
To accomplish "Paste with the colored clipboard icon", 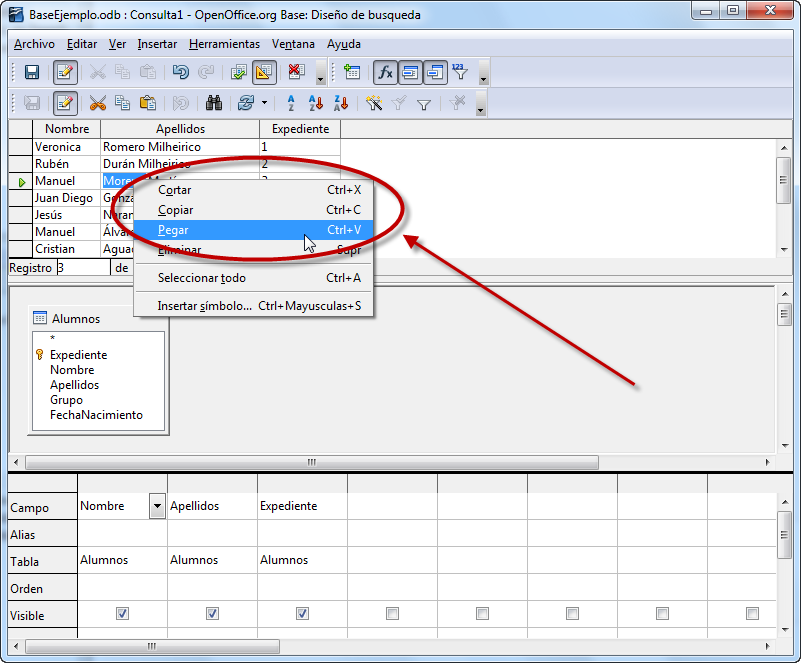I will 148,104.
